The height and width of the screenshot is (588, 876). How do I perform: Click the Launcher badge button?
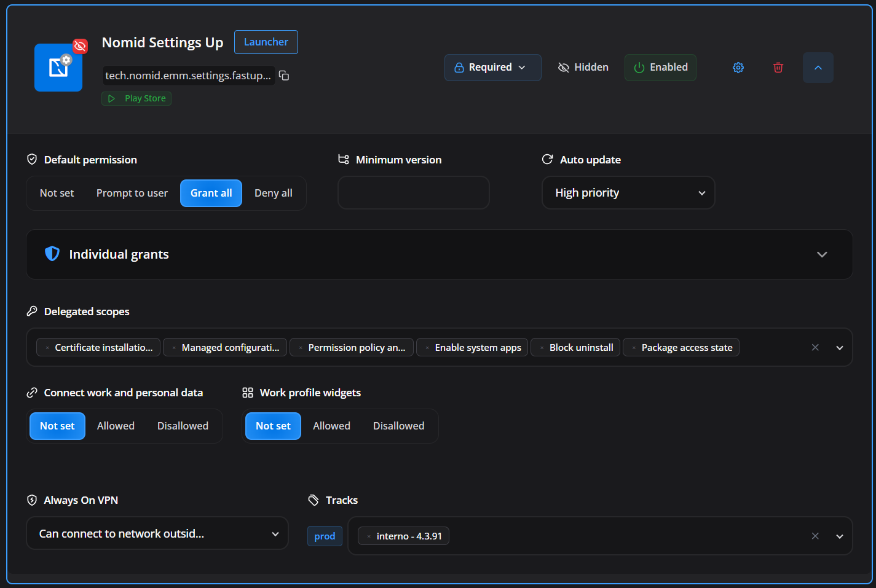tap(266, 42)
